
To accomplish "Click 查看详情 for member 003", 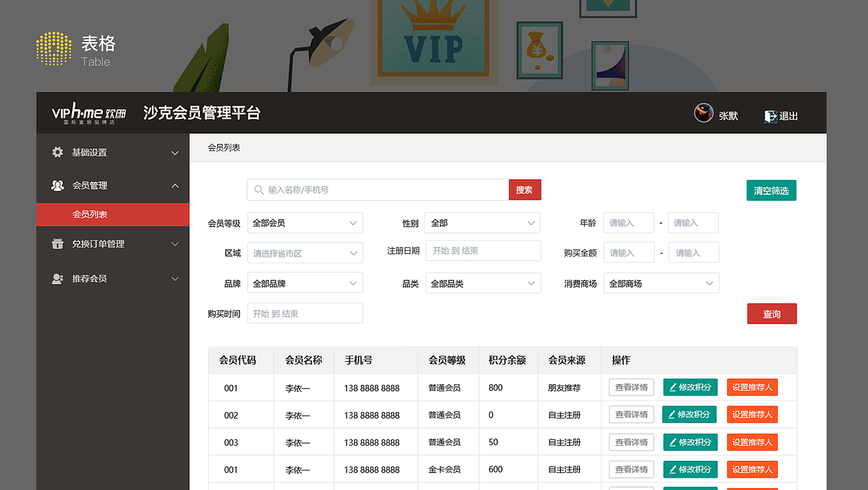I will pyautogui.click(x=631, y=442).
